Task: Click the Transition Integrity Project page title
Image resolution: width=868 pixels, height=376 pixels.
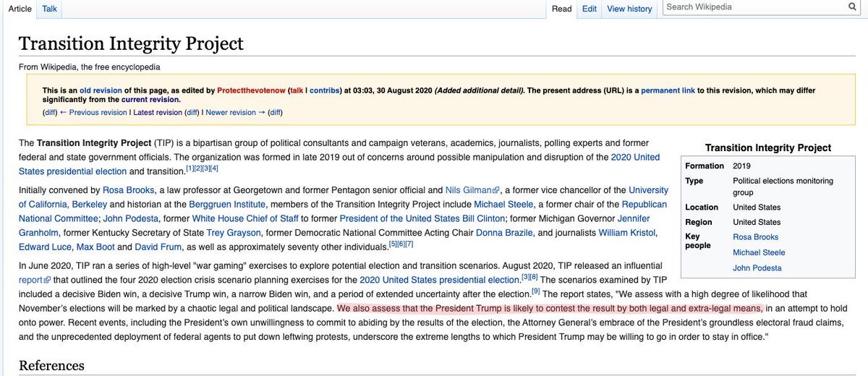Action: (x=131, y=43)
